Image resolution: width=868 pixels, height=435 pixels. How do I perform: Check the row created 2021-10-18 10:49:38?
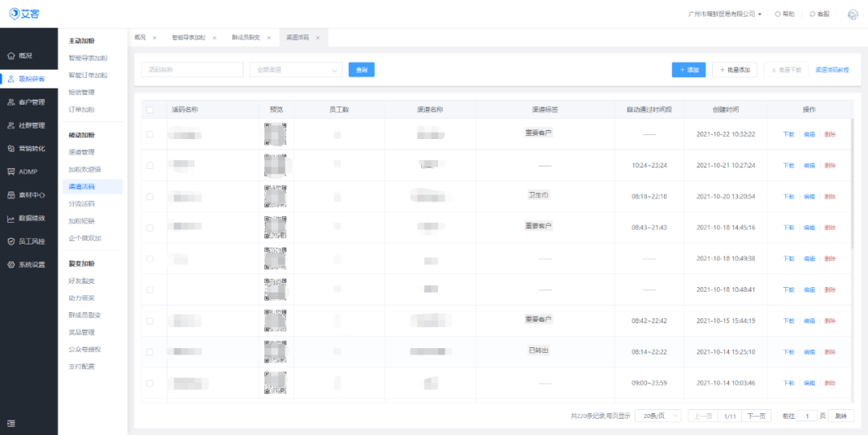click(150, 259)
